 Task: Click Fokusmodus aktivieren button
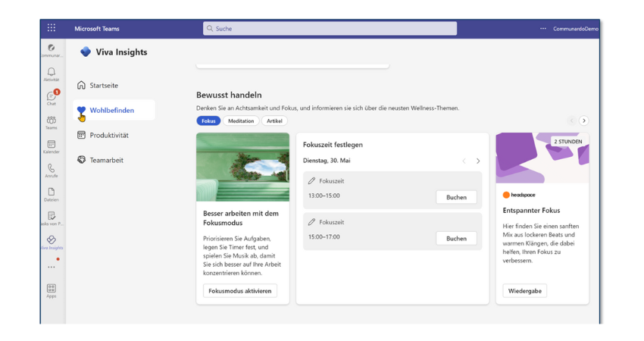[240, 291]
